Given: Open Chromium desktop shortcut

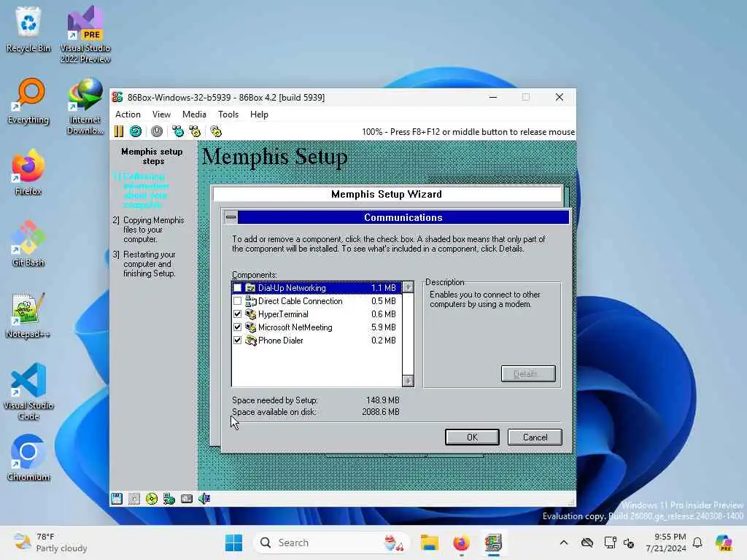Looking at the screenshot, I should click(x=28, y=458).
